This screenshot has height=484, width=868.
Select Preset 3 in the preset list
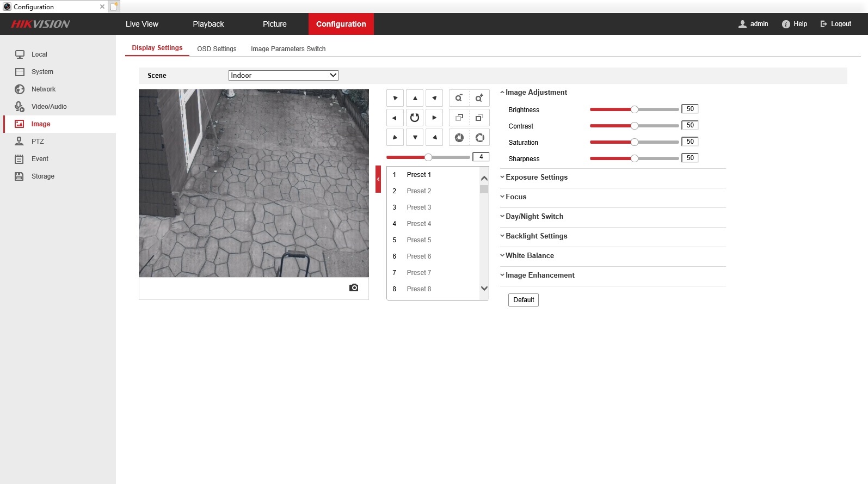click(x=418, y=207)
